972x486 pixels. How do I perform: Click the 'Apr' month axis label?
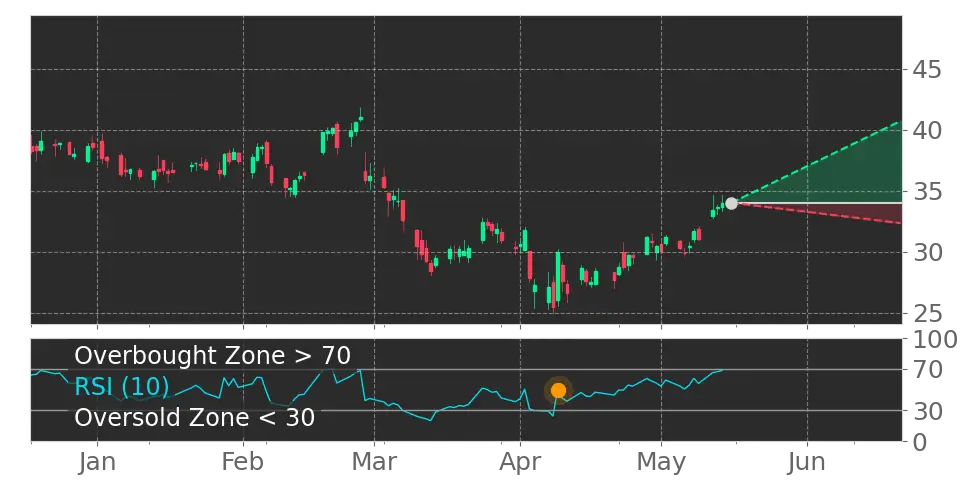click(520, 464)
